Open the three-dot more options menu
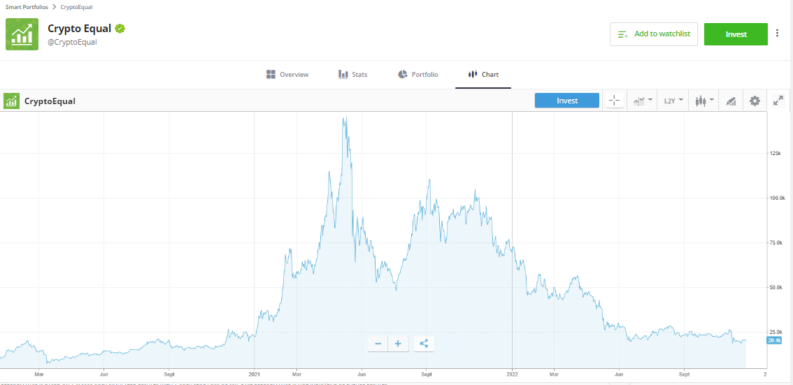This screenshot has height=385, width=793. (777, 34)
